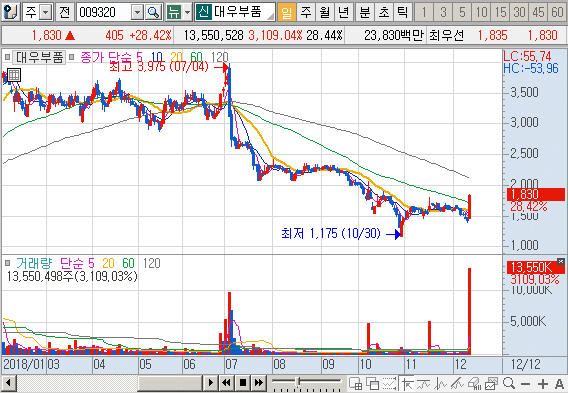Image resolution: width=568 pixels, height=393 pixels.
Task: Click the chart horizontal scrollbar thumb
Action: pos(169,383)
